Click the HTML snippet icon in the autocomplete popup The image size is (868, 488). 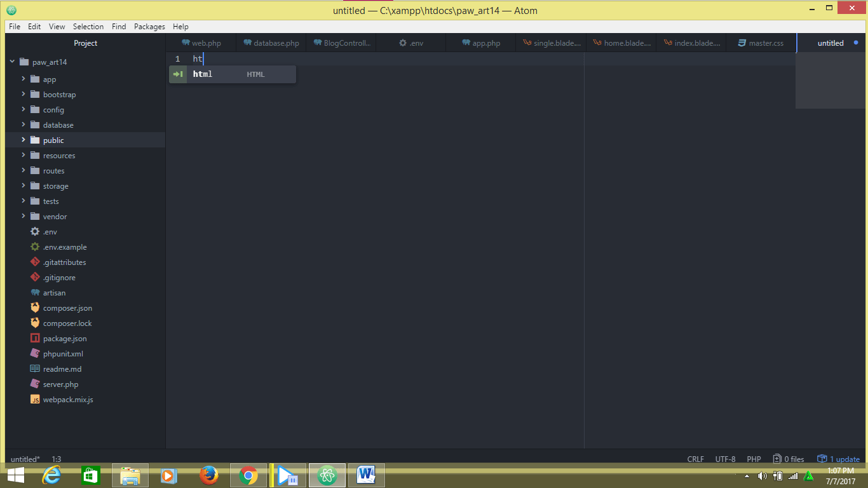pos(179,74)
